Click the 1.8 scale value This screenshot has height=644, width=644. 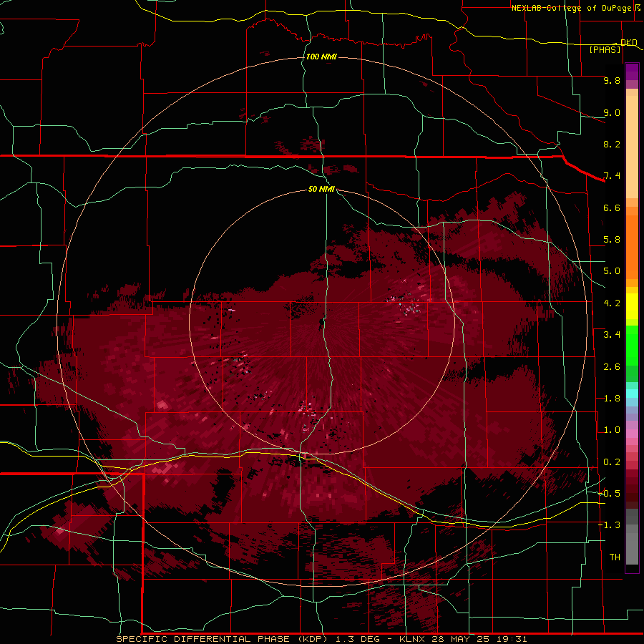pyautogui.click(x=612, y=399)
